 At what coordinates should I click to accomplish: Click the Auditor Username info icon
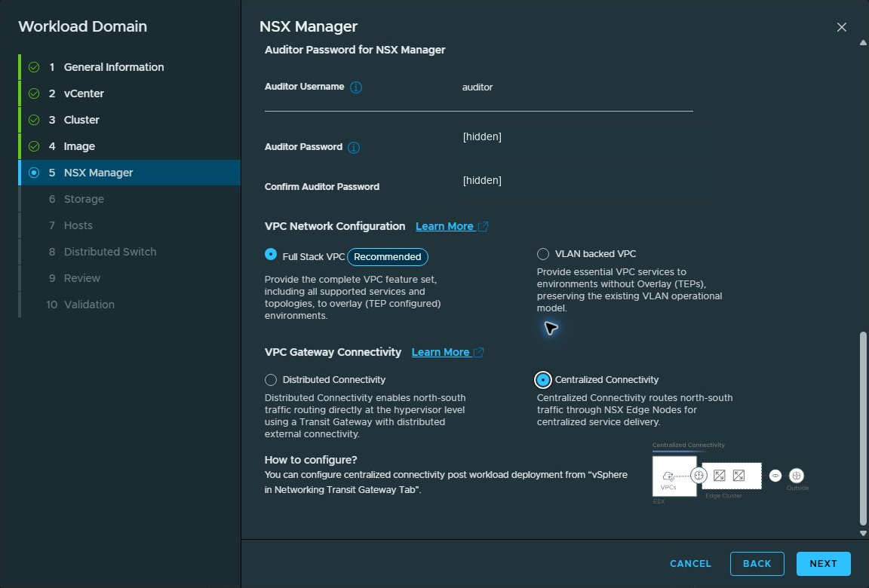click(x=356, y=87)
